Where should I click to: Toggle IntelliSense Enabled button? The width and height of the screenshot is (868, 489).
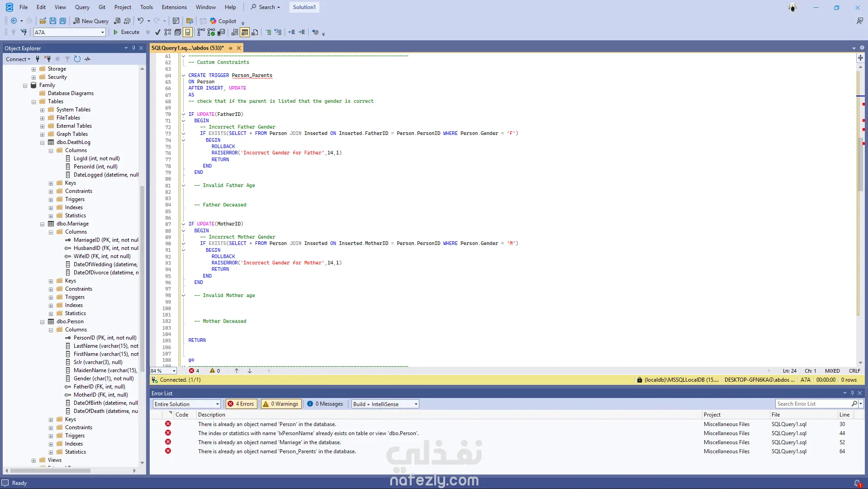click(188, 32)
